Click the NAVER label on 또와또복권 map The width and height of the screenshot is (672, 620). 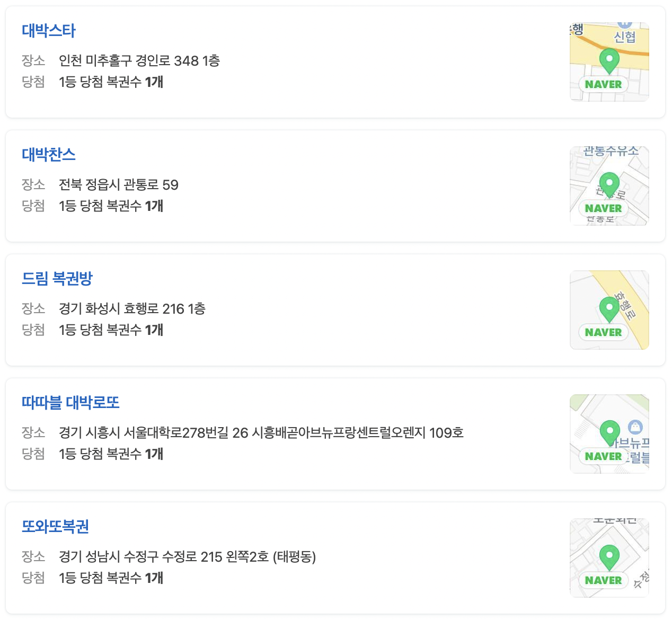tap(603, 580)
